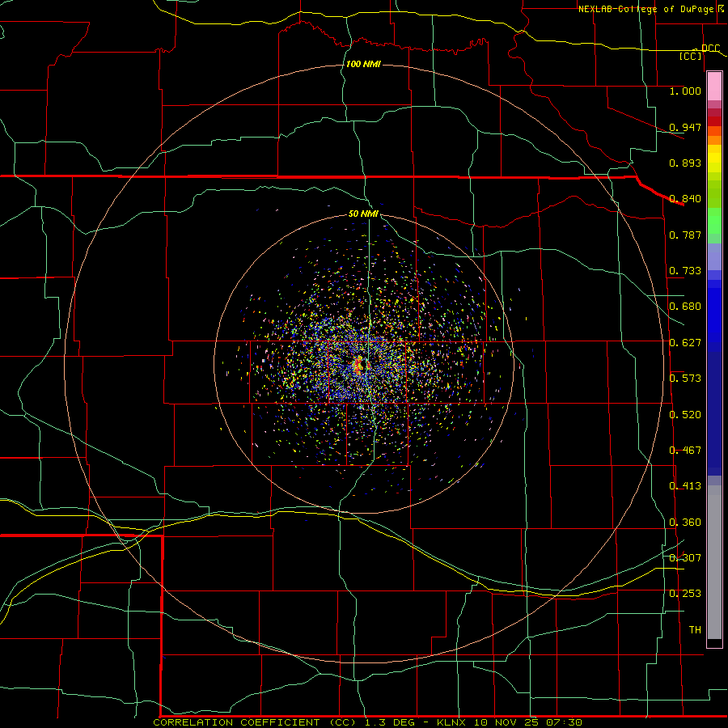Select the 0.573 scale value
Image resolution: width=728 pixels, height=728 pixels.
685,379
